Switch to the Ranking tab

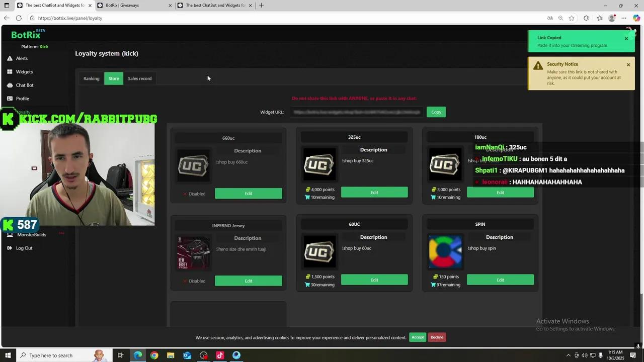pos(91,78)
